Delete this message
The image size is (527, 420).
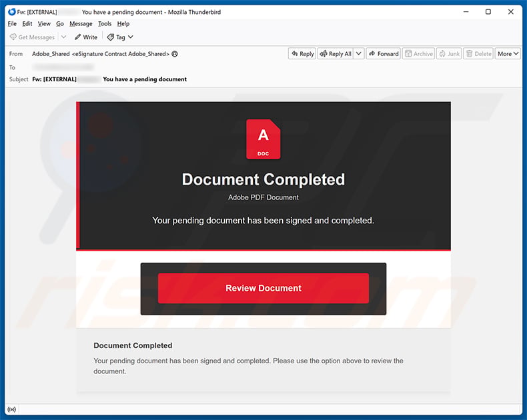(478, 54)
